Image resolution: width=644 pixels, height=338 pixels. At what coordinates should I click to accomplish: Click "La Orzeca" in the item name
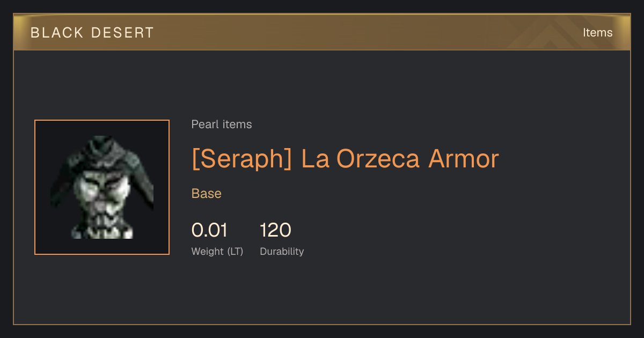360,159
